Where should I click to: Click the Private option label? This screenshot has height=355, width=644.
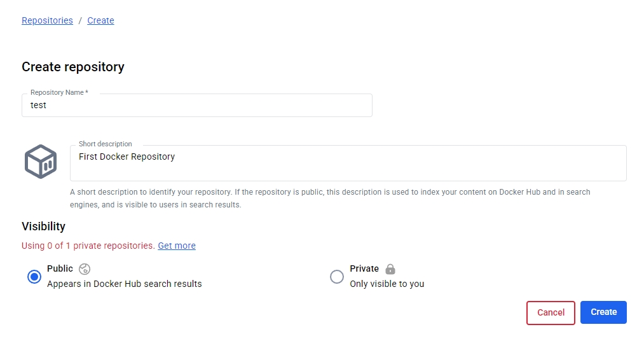[x=364, y=268]
